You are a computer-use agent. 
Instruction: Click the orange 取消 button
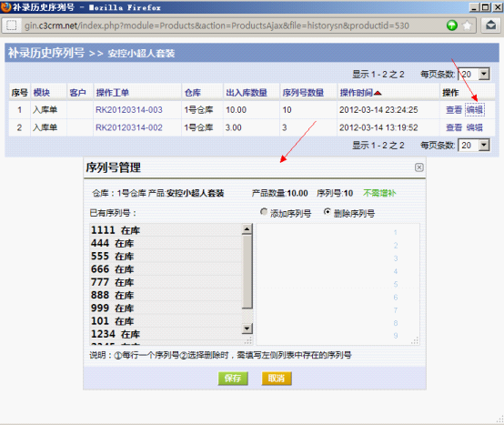(277, 379)
